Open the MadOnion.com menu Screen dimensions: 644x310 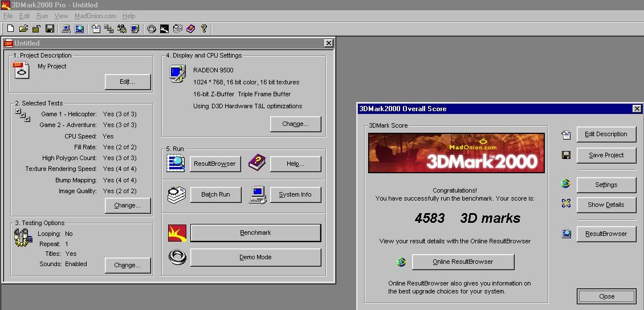point(95,16)
